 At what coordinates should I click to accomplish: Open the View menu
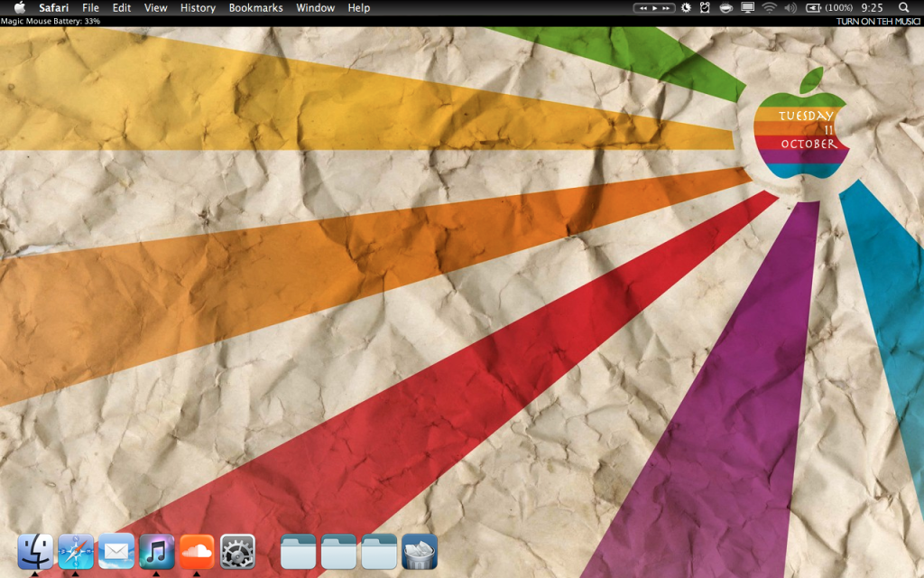pos(155,7)
